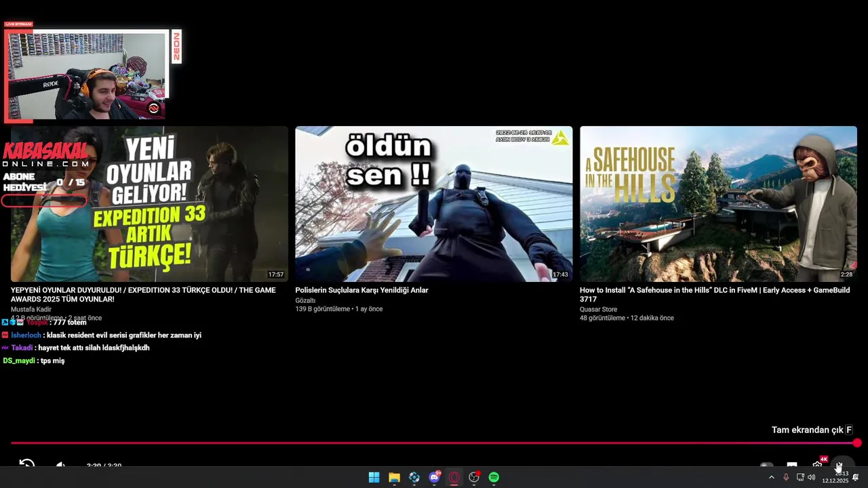
Task: Click message 'hayret tek attı silah ldaskfjhalşkdh'
Action: point(94,348)
